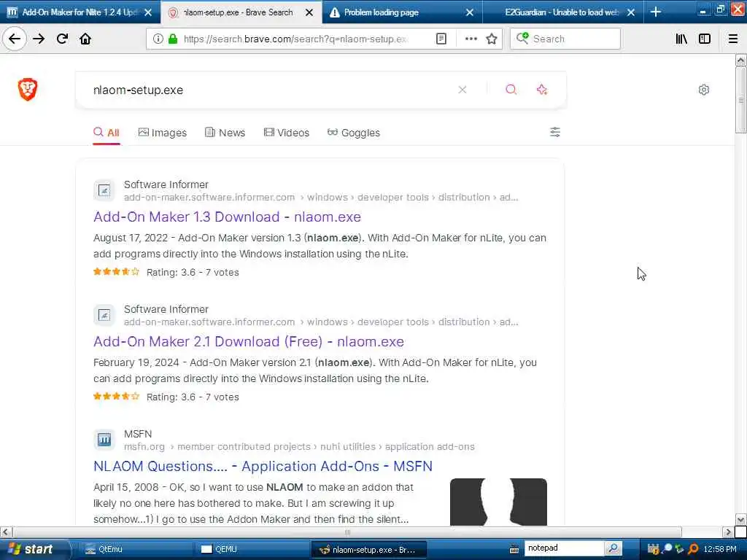This screenshot has height=560, width=747.
Task: Close the Problem loading page tab
Action: click(470, 12)
